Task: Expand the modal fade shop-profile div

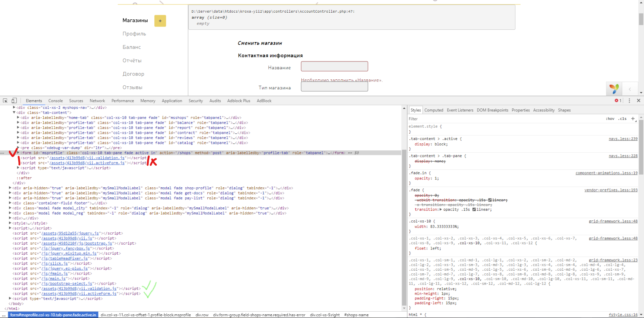Action: coord(10,188)
